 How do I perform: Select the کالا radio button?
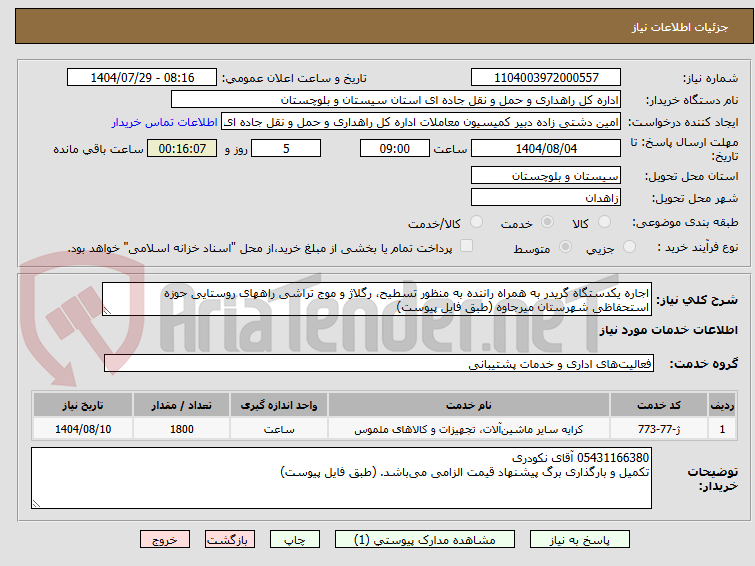point(604,222)
